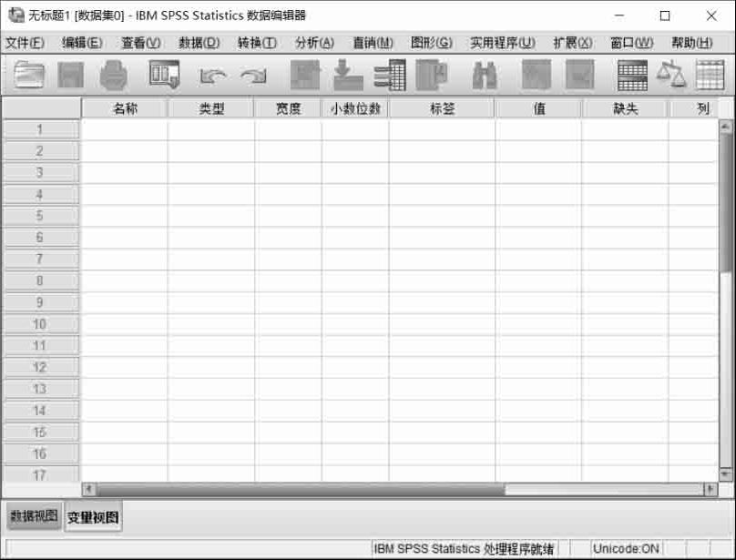The width and height of the screenshot is (736, 560).
Task: Open the 窗口(W) menu
Action: (632, 43)
